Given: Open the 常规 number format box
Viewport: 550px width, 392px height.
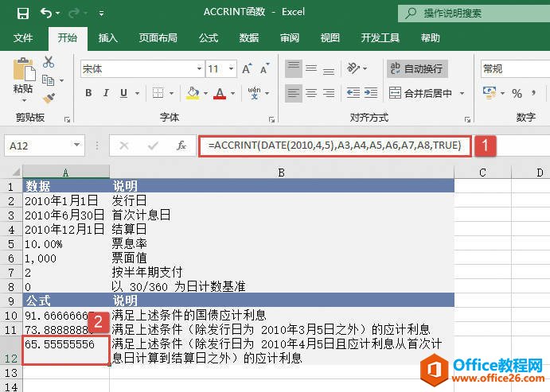Looking at the screenshot, I should [x=515, y=68].
